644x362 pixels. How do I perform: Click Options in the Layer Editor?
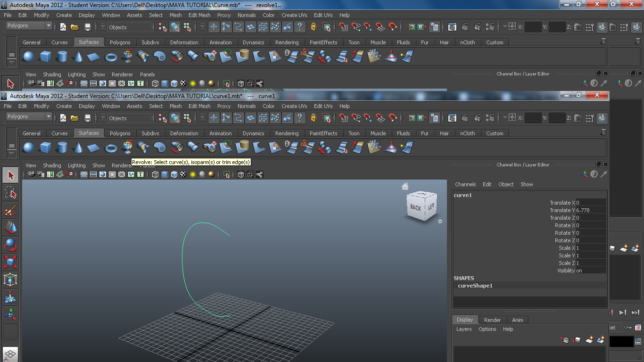point(487,329)
